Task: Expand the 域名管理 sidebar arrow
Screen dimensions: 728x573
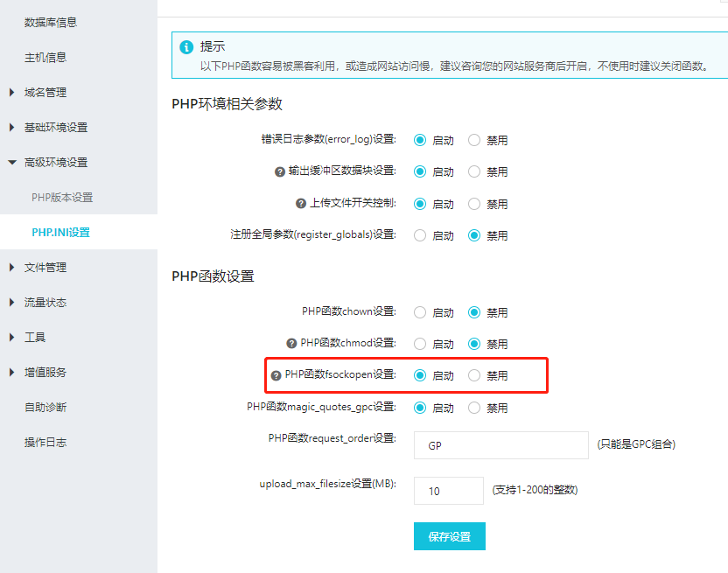Action: click(x=12, y=93)
